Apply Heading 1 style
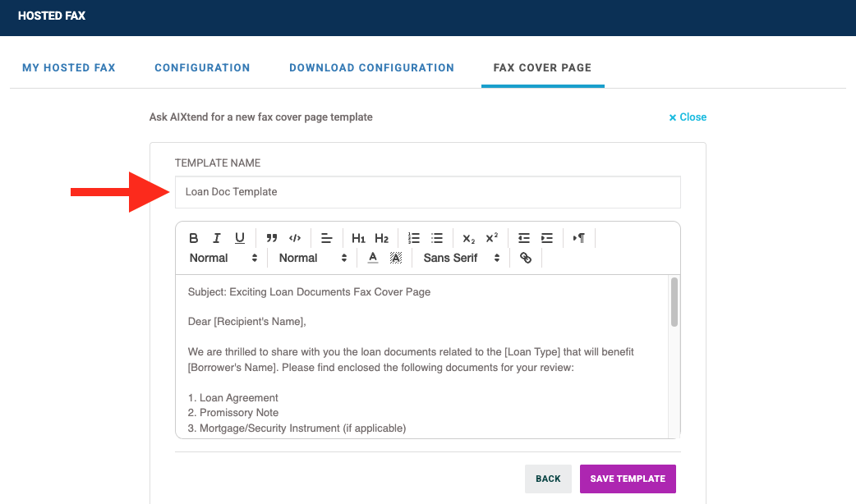This screenshot has width=856, height=504. 358,238
